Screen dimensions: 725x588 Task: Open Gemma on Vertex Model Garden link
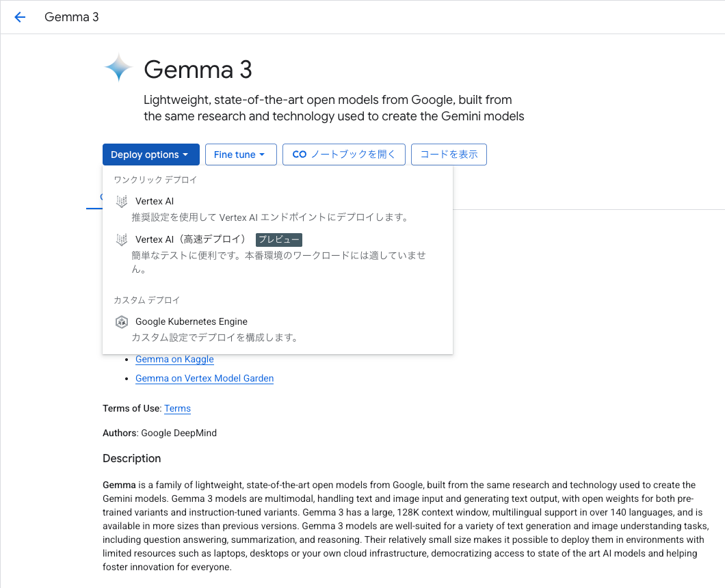[x=205, y=378]
